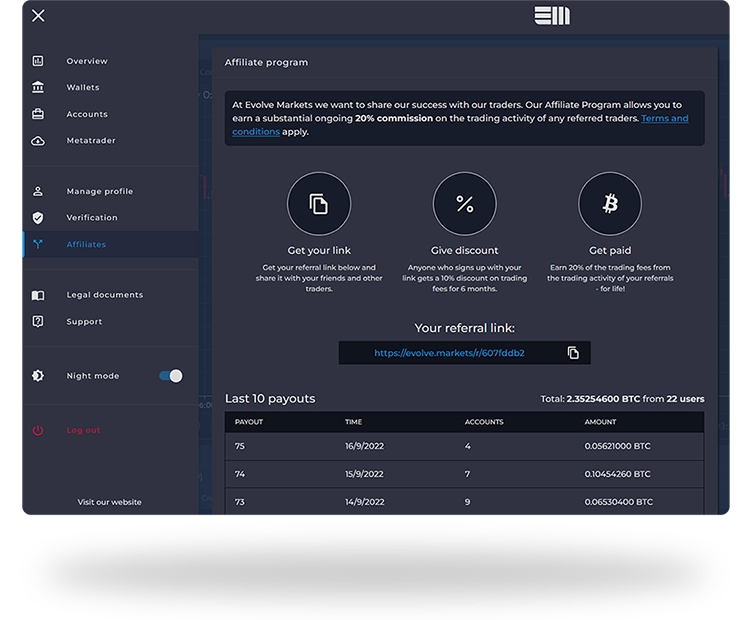The image size is (750, 620).
Task: Click the Affiliates branch icon
Action: tap(38, 244)
